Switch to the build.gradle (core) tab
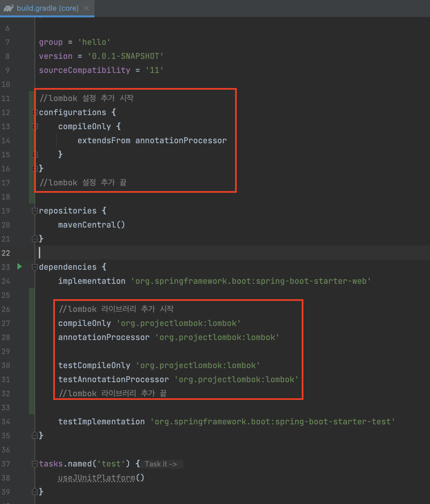This screenshot has width=430, height=504. (47, 8)
